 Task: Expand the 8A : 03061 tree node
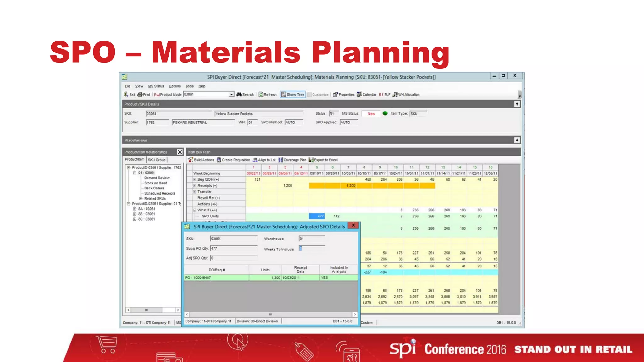[x=135, y=209]
